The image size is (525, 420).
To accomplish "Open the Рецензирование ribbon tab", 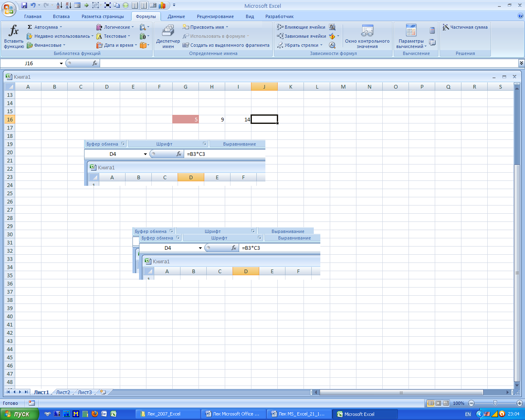I will pyautogui.click(x=215, y=16).
